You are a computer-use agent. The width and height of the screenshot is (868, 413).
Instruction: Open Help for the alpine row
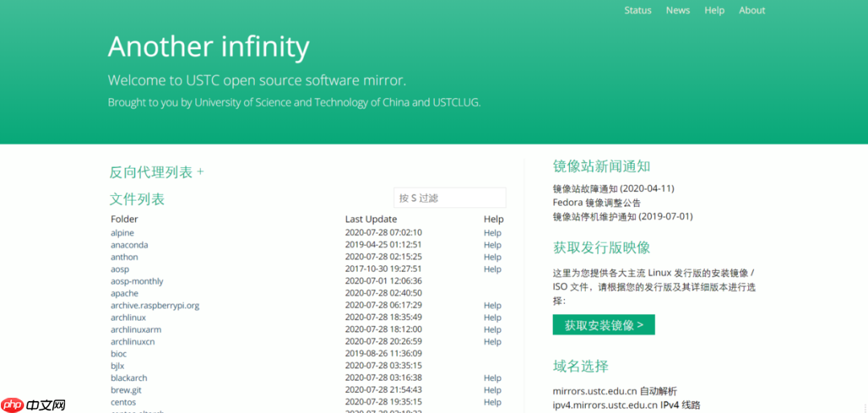[x=492, y=233]
